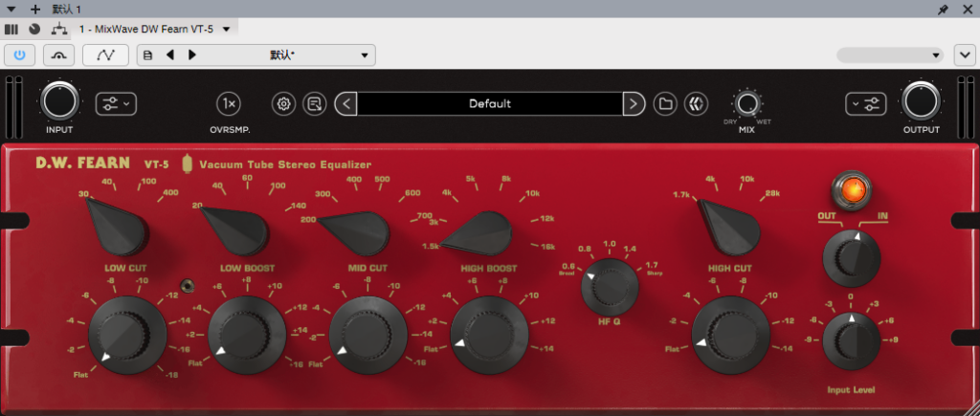980x416 pixels.
Task: Open the input options sliders dropdown
Action: [x=116, y=103]
